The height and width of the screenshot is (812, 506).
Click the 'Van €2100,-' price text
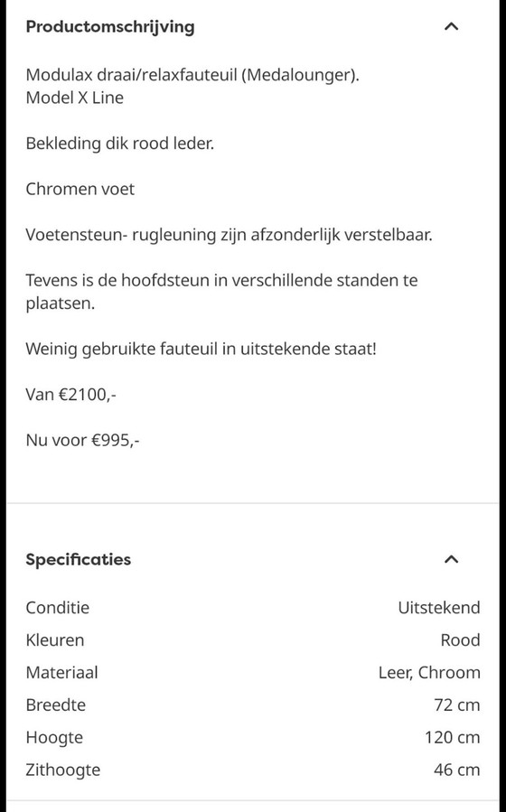[x=71, y=395]
